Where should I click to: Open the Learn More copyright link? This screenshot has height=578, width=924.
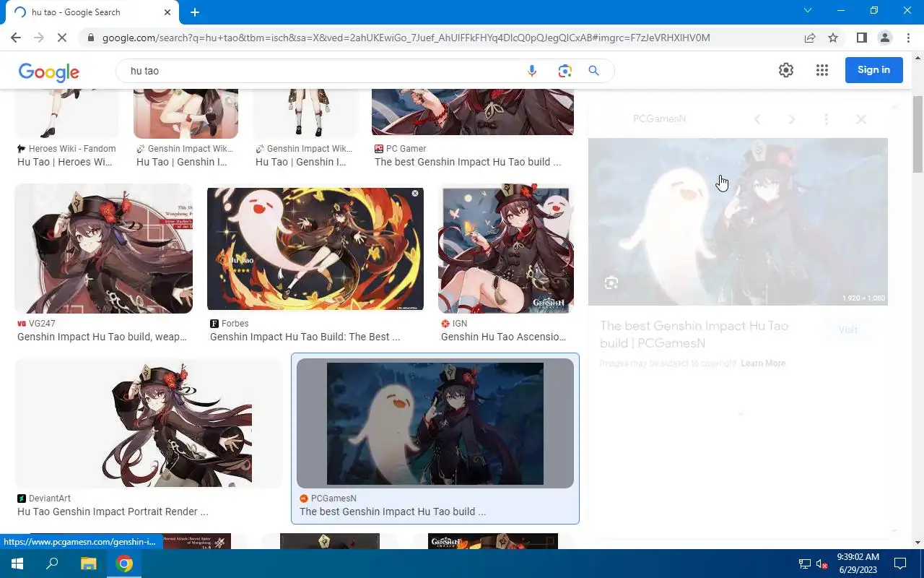click(x=763, y=363)
